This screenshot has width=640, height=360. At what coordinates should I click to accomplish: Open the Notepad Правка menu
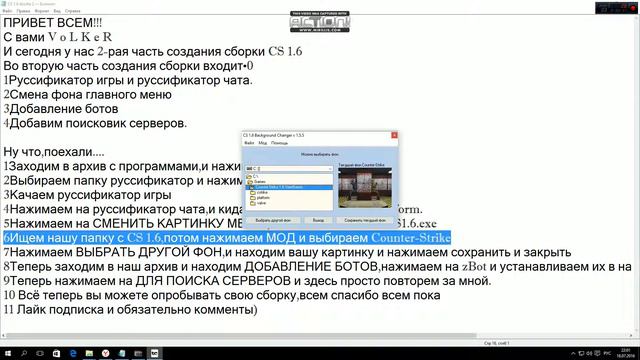[23, 11]
